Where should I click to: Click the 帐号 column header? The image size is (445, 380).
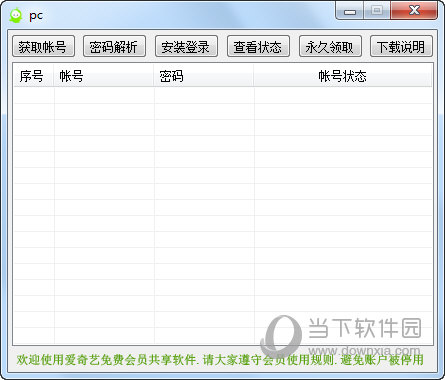coord(103,76)
